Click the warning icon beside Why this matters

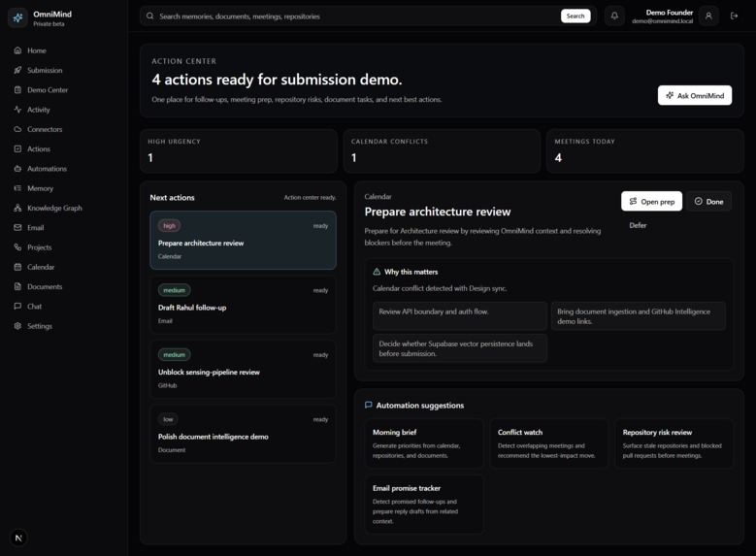pyautogui.click(x=378, y=272)
